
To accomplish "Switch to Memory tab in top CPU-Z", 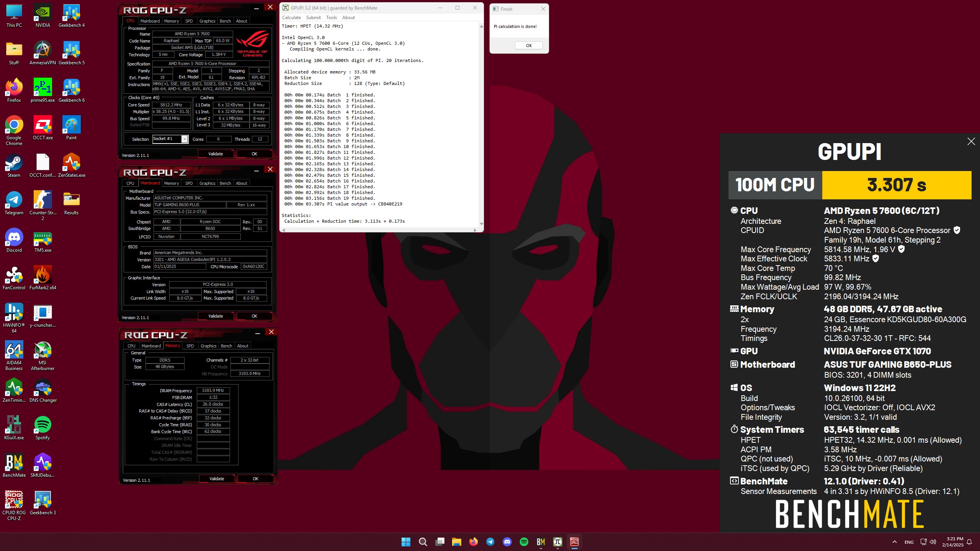I will tap(171, 21).
